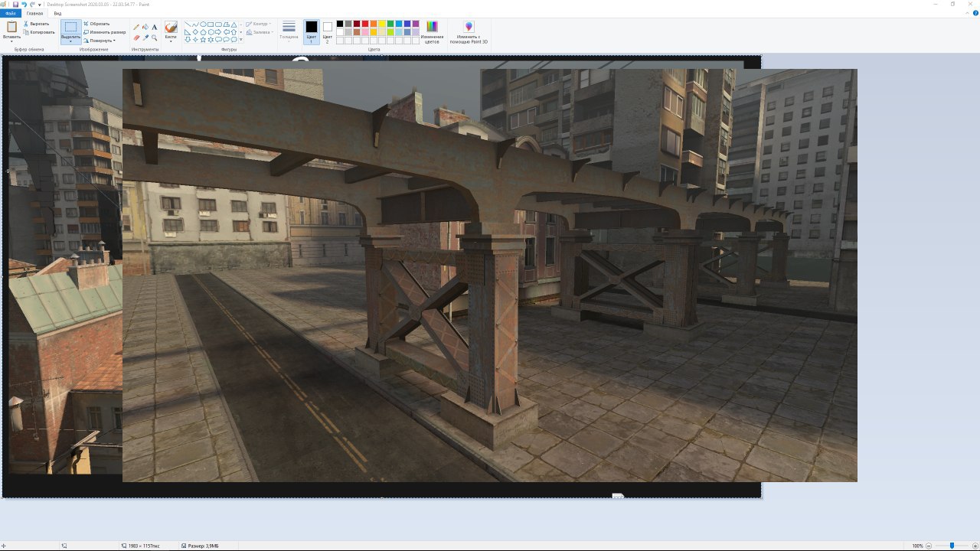Click the Redo arrow in quick access toolbar
This screenshot has height=551, width=980.
pyautogui.click(x=32, y=5)
